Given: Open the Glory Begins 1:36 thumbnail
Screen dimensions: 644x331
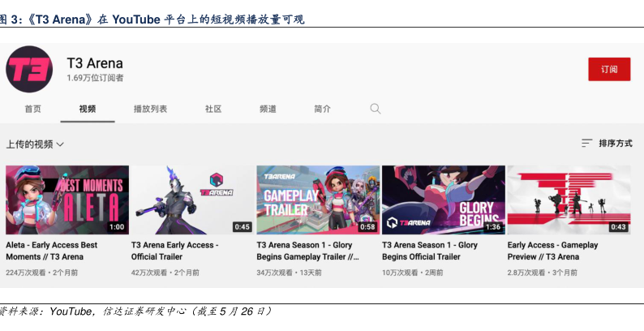Looking at the screenshot, I should (443, 200).
